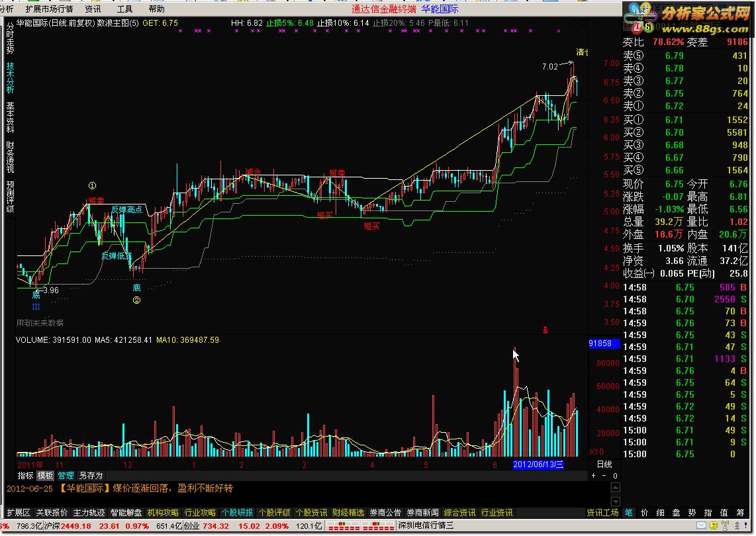Screen dimensions: 756x536
Task: Select the 势 tab in quote panel
Action: coord(692,513)
